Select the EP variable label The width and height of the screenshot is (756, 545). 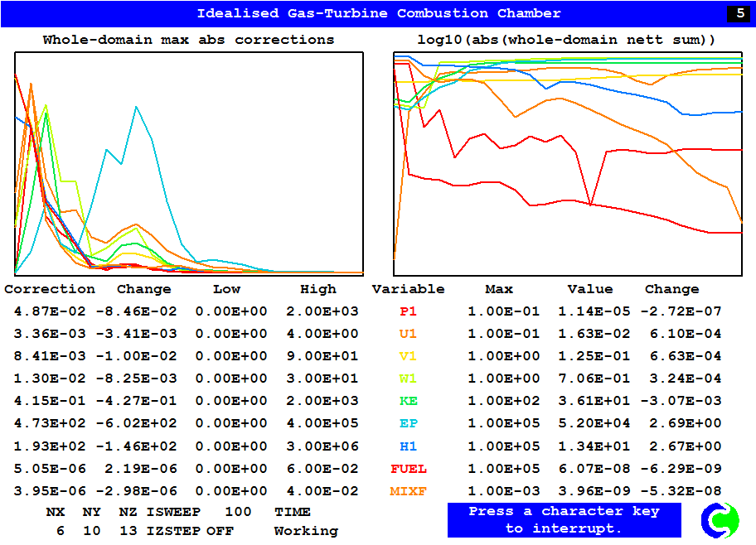point(408,423)
